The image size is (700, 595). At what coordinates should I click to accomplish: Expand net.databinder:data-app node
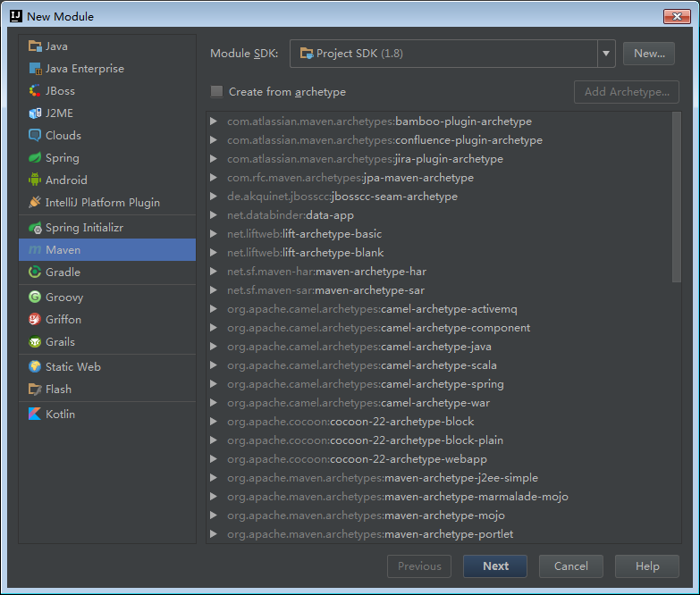coord(214,215)
